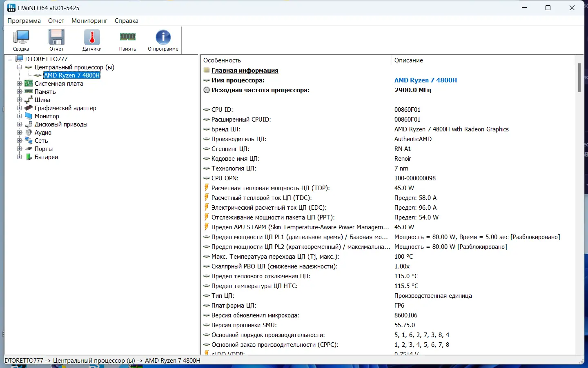Click the Отчет floppy disk toolbar icon

pyautogui.click(x=56, y=40)
